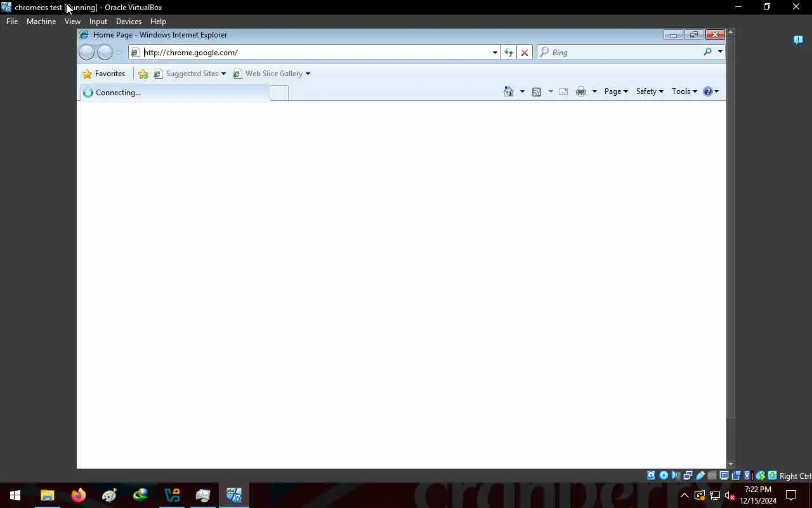Expand the address bar autocomplete dropdown
The width and height of the screenshot is (812, 508).
tap(495, 53)
